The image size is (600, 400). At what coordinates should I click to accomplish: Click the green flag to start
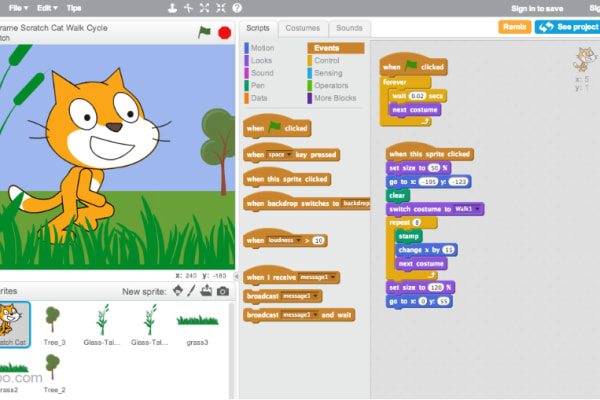tap(204, 33)
